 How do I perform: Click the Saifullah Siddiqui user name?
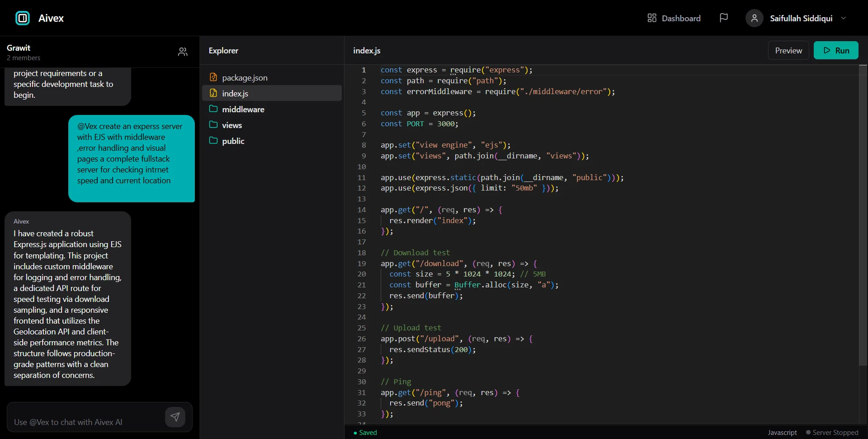tap(801, 18)
